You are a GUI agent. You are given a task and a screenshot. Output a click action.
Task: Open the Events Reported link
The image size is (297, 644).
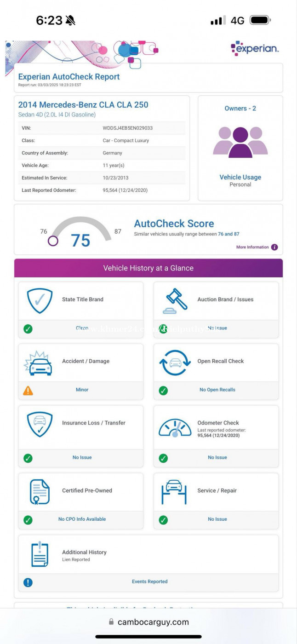150,581
